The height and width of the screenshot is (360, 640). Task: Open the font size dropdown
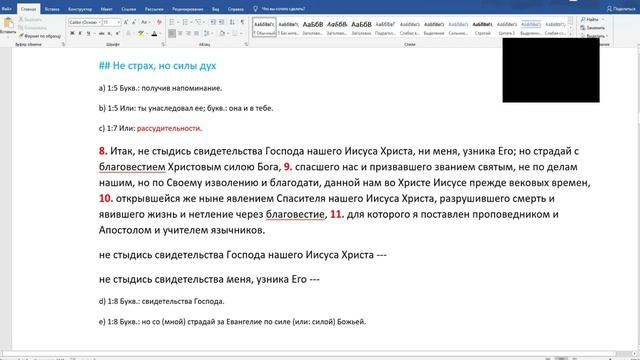(119, 22)
